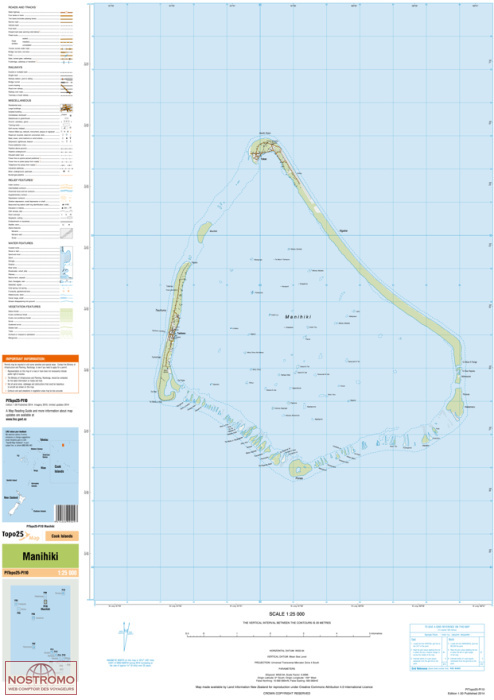Click the www.linz.govt.nz website address
This screenshot has width=494, height=700.
click(15, 419)
